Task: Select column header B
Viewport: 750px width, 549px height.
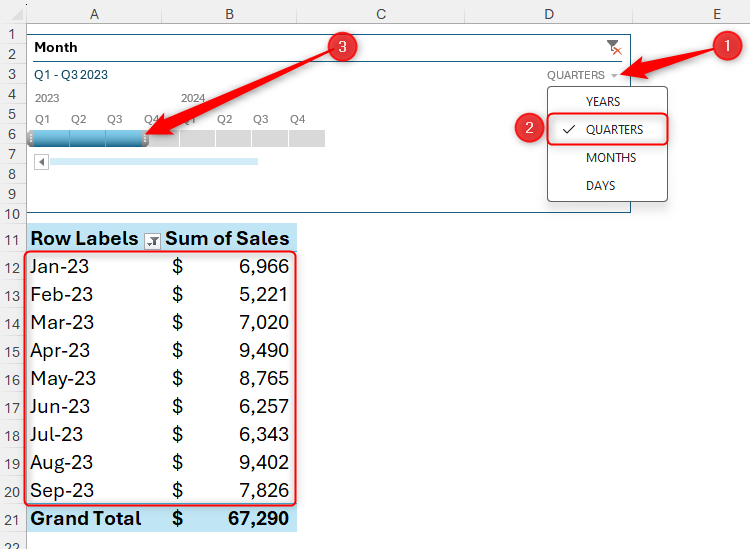Action: point(230,13)
